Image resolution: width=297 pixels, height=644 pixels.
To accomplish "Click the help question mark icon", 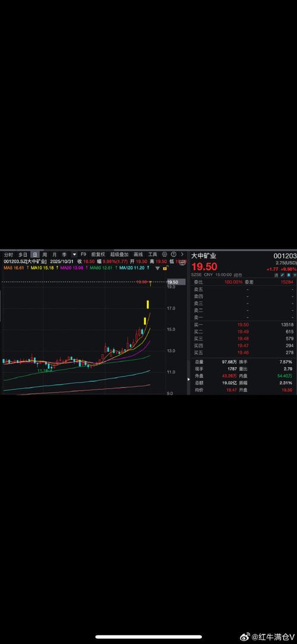I will 173,255.
